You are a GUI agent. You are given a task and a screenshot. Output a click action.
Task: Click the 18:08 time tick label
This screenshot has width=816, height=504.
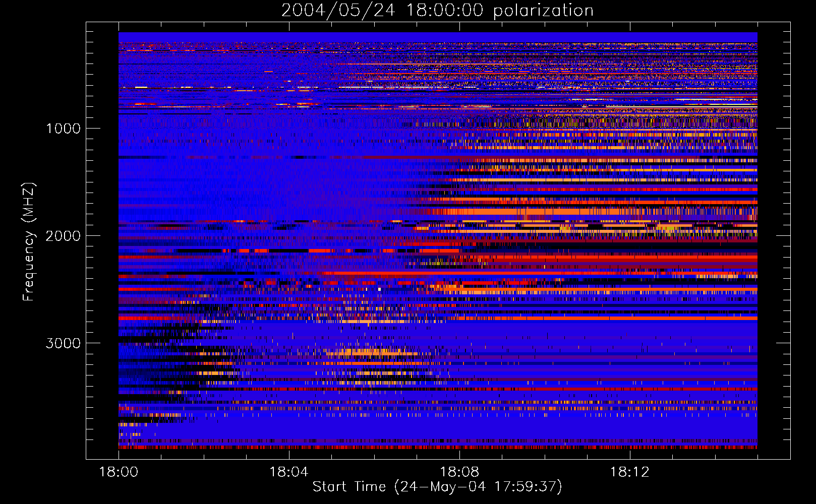pos(459,472)
